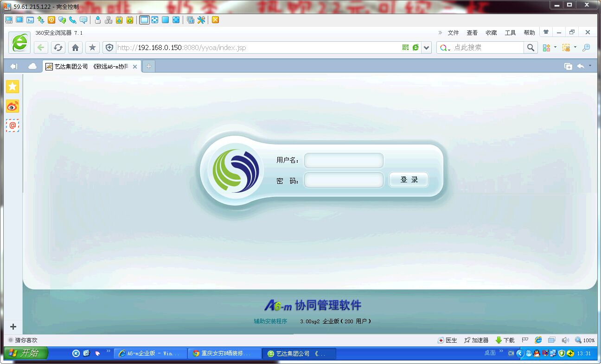Switch to 重庆女穷B晒装修 Chrome taskbar window

coord(224,353)
